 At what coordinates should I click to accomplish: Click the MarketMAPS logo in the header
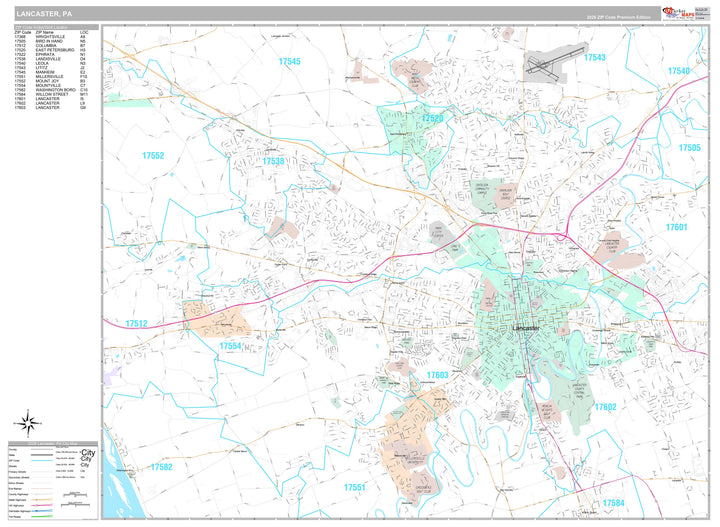(678, 13)
